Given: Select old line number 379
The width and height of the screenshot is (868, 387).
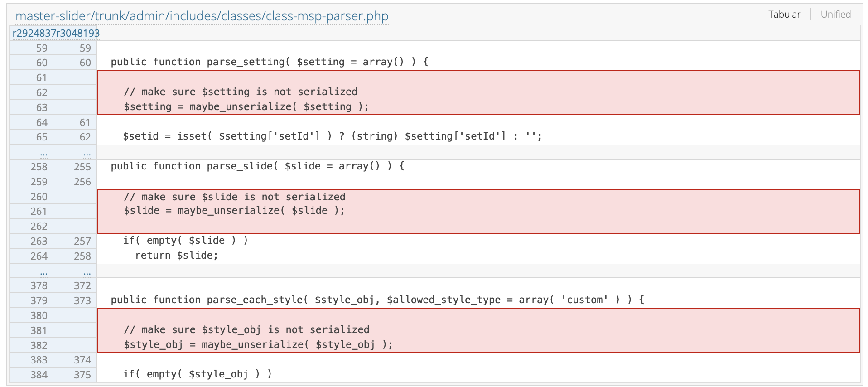Looking at the screenshot, I should [39, 300].
